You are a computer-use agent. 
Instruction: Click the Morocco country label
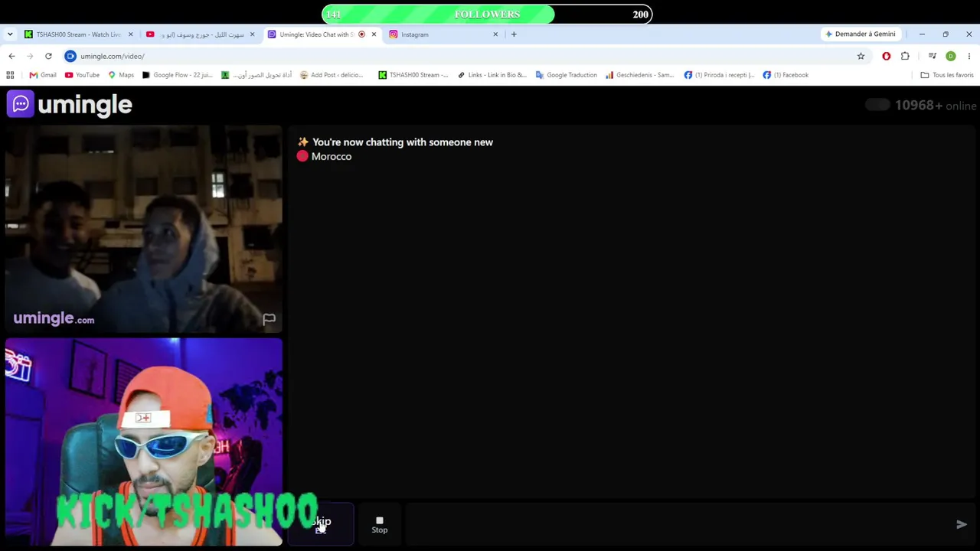(x=332, y=156)
